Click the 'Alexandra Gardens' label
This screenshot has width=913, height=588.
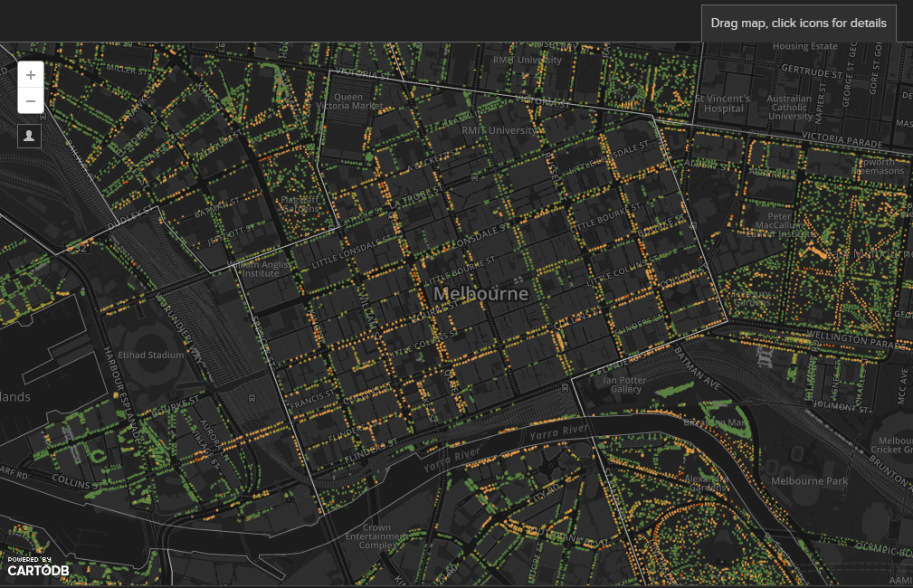pyautogui.click(x=707, y=483)
